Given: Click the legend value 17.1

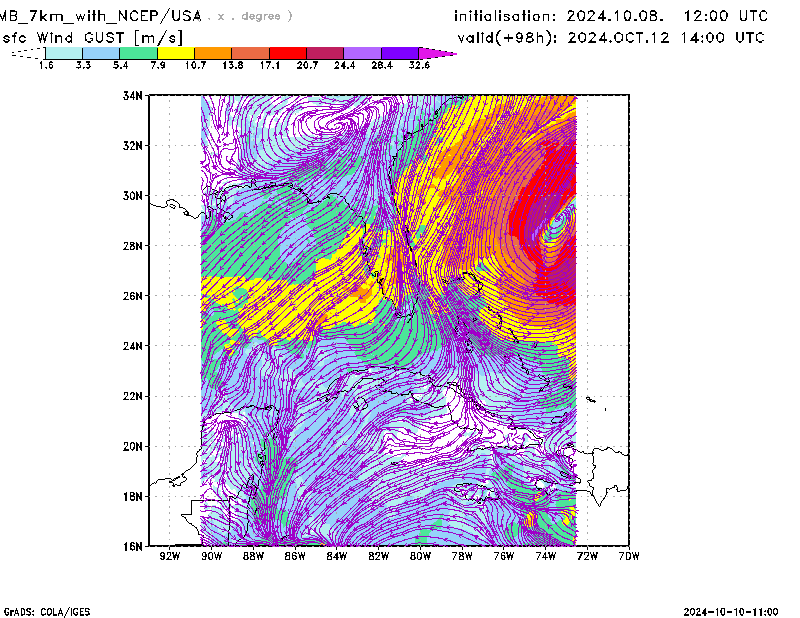Looking at the screenshot, I should click(x=270, y=65).
